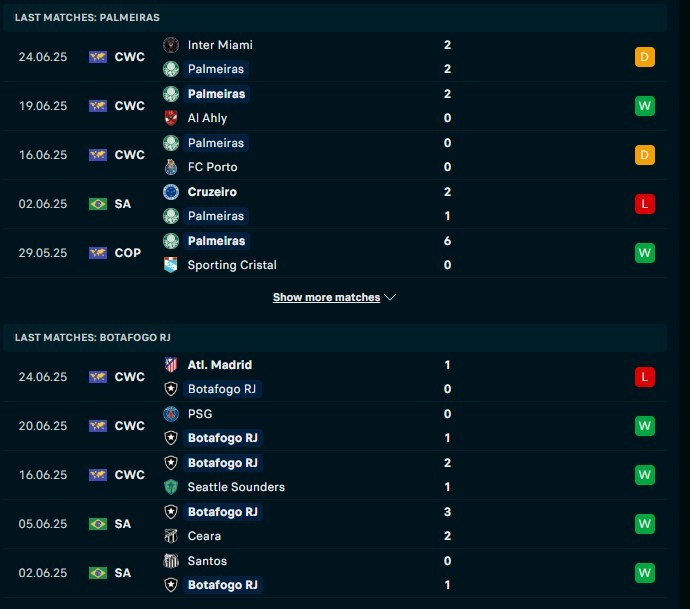The width and height of the screenshot is (690, 609).
Task: Click the Ceara club crest
Action: [171, 536]
